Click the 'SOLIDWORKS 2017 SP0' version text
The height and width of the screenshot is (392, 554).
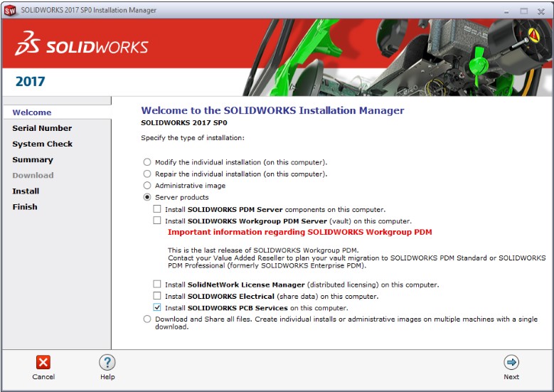tap(184, 123)
